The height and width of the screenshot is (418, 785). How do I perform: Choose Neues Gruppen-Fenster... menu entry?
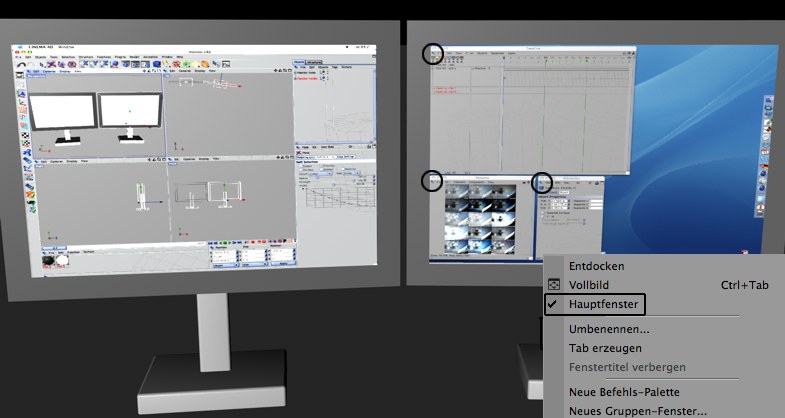pyautogui.click(x=638, y=411)
